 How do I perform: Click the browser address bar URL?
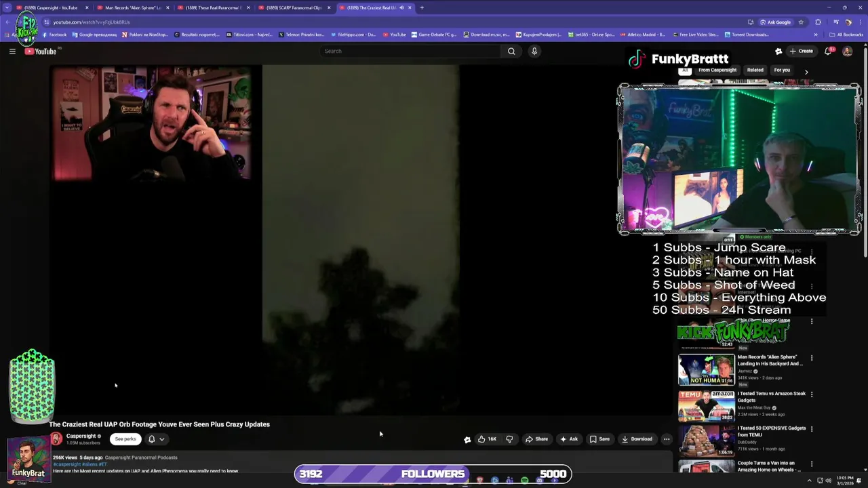(92, 22)
